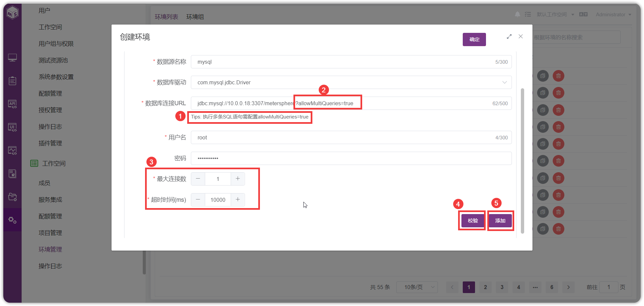644x306 pixels.
Task: Click the fullscreen expand icon in dialog
Action: coord(509,37)
